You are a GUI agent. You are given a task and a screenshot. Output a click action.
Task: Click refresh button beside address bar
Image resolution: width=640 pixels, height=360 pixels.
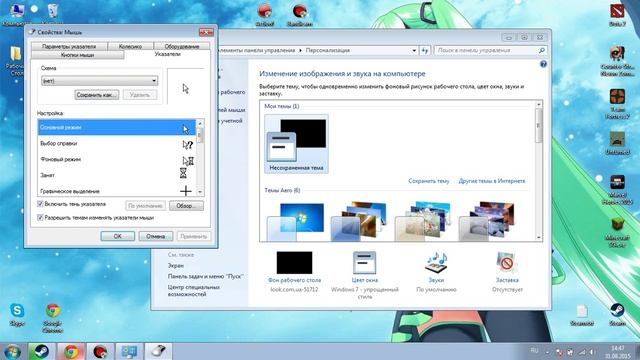[x=425, y=50]
